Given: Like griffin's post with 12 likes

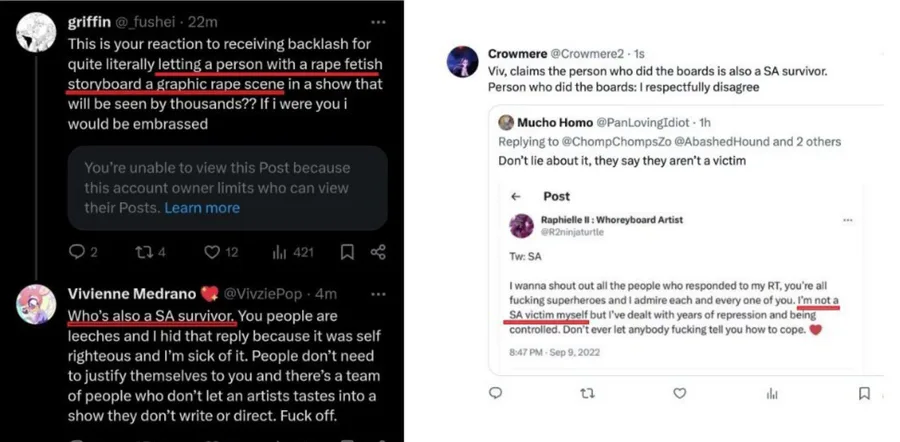Looking at the screenshot, I should [203, 252].
